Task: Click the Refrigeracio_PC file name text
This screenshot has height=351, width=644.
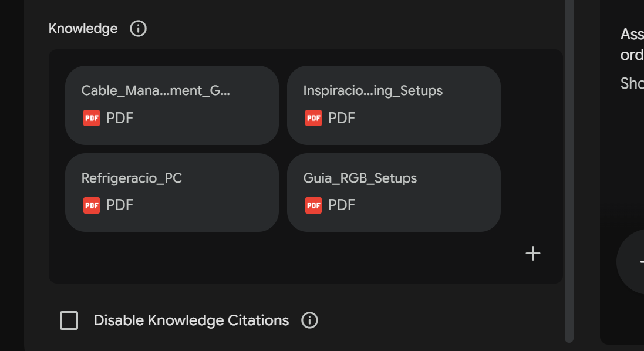Action: pos(132,178)
